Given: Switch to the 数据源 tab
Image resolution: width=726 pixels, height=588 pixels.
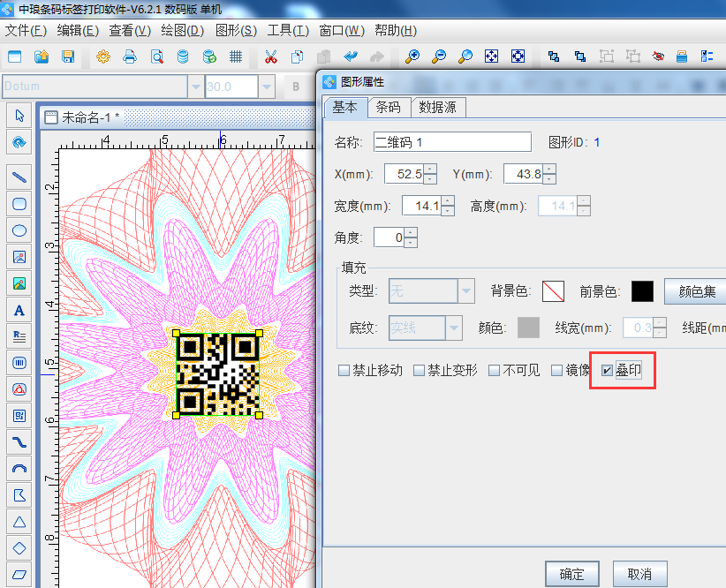Looking at the screenshot, I should 438,108.
